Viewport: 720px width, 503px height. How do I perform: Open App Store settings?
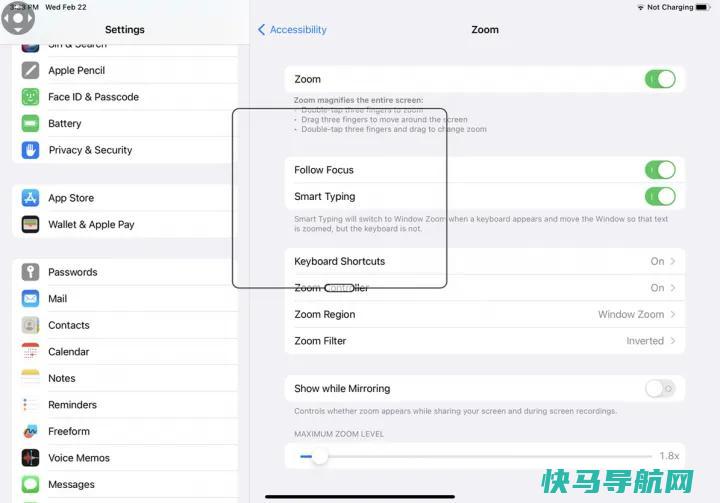125,198
